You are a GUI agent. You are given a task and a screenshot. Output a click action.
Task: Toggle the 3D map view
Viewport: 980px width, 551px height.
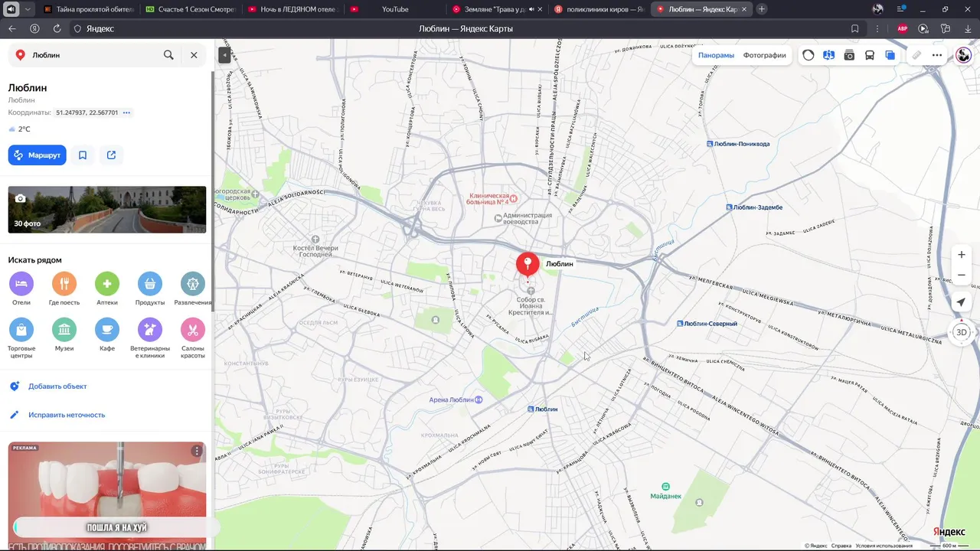(x=962, y=332)
